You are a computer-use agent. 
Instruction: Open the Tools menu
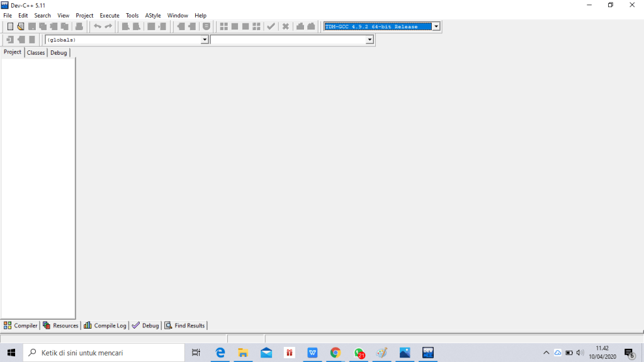(132, 15)
